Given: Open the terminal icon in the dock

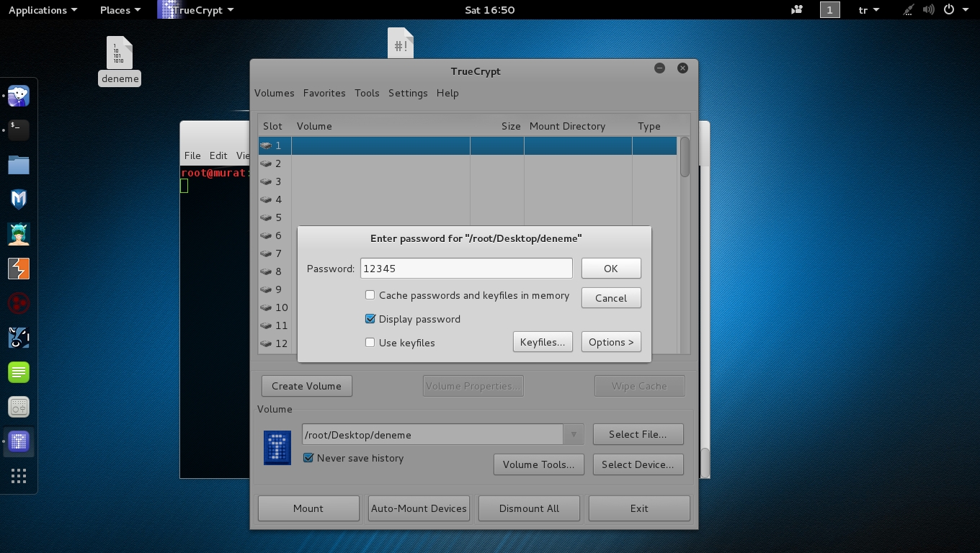Looking at the screenshot, I should point(19,130).
